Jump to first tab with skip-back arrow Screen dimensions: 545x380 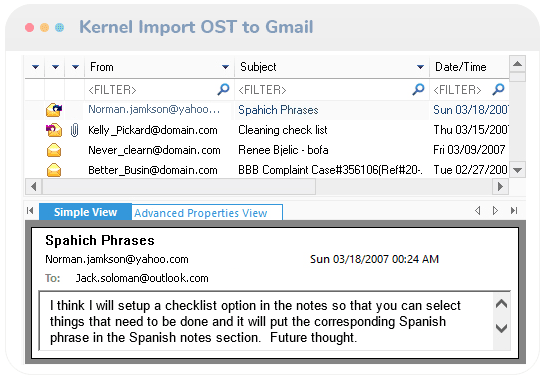tap(30, 210)
